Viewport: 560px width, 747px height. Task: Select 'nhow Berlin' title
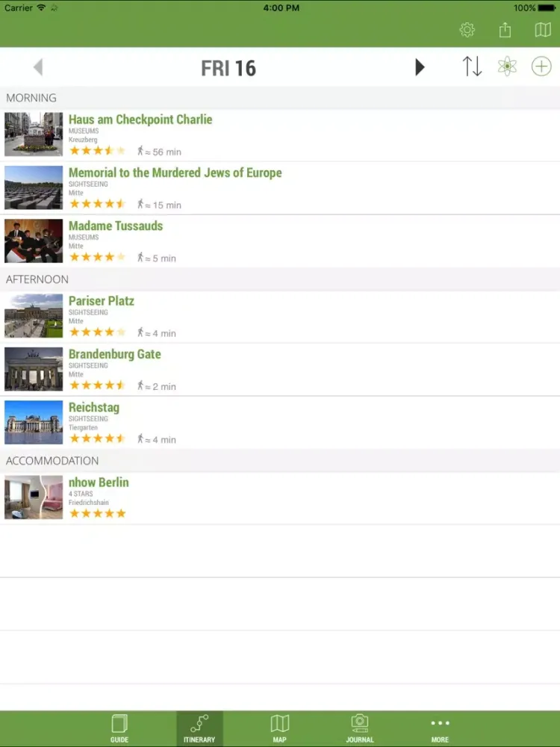(99, 483)
